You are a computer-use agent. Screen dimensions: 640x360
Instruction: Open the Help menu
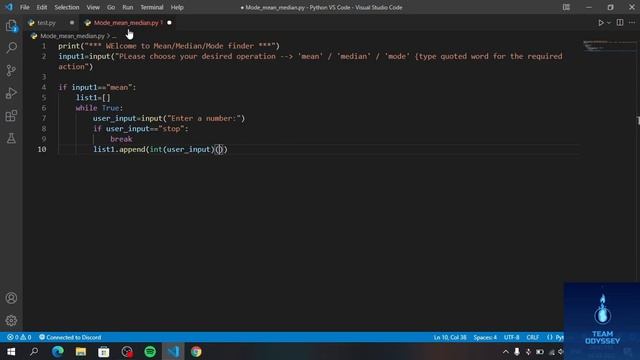(x=177, y=7)
